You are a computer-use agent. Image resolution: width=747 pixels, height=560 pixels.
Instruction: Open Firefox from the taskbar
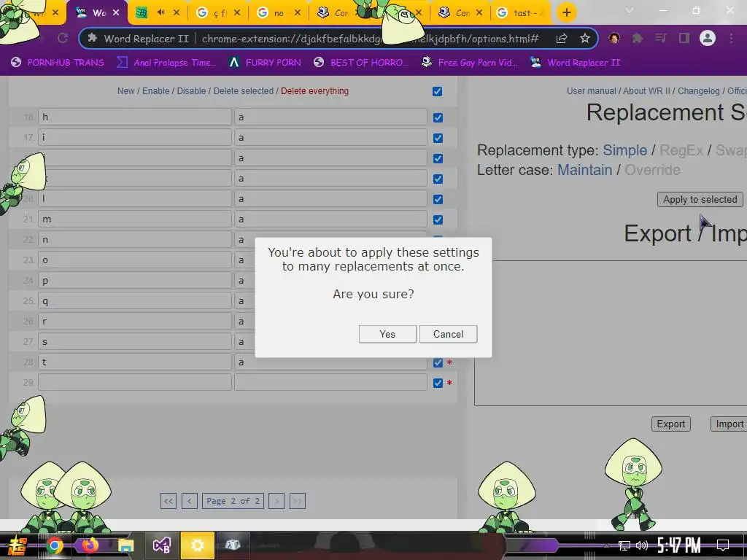(x=90, y=545)
